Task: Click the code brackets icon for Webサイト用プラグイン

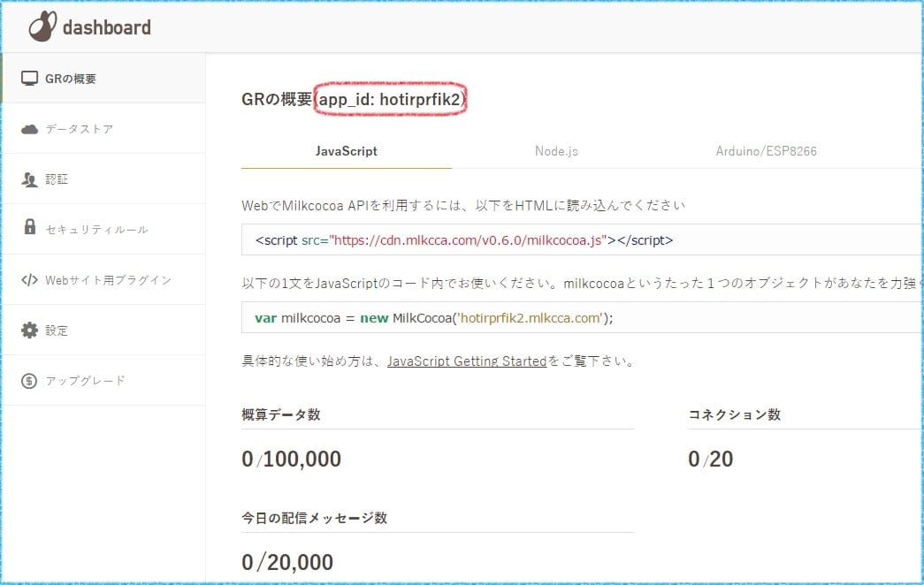Action: coord(30,280)
